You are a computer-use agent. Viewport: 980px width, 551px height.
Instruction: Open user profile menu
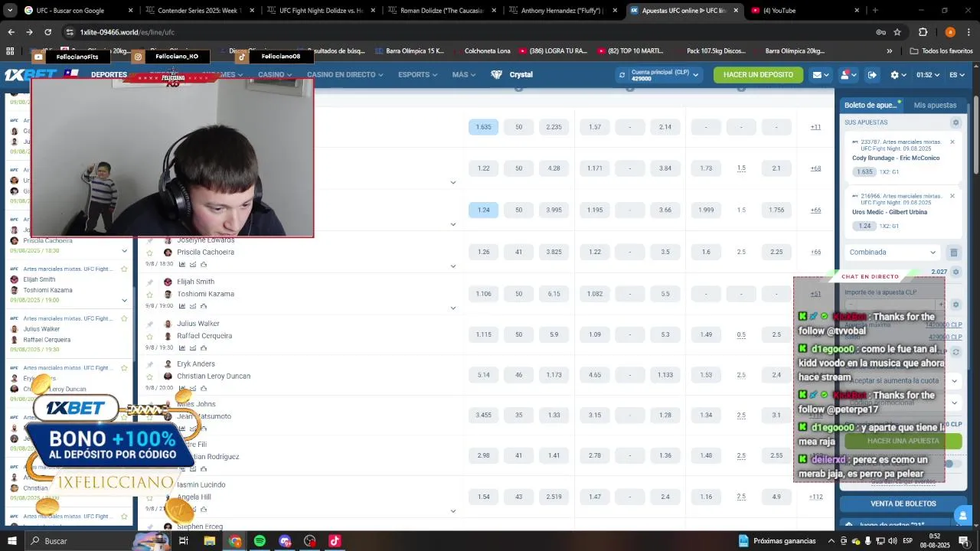[x=848, y=75]
